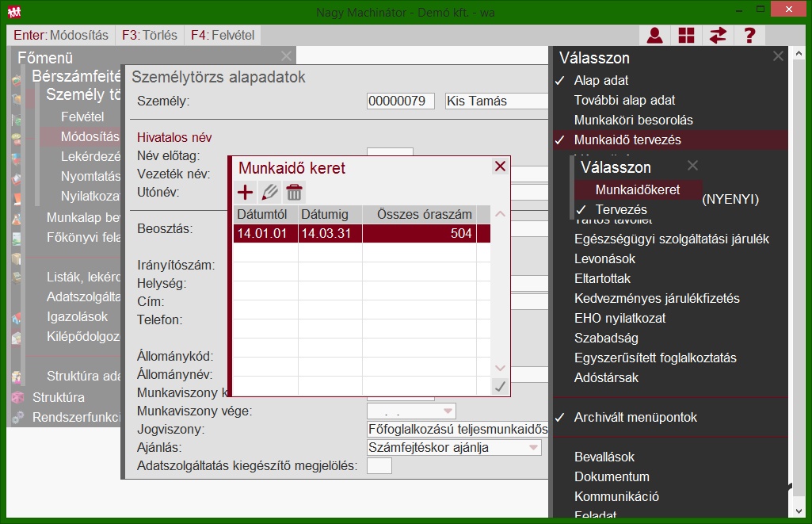
Task: Select Struktúra in main menu
Action: click(x=59, y=397)
